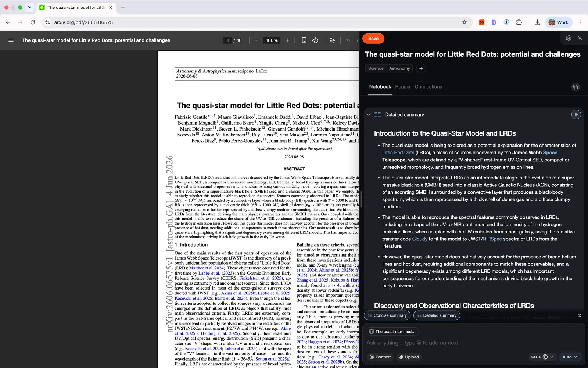Viewport: 588px width, 368px height.
Task: Click the quasi-star mod… context chip
Action: (392, 332)
